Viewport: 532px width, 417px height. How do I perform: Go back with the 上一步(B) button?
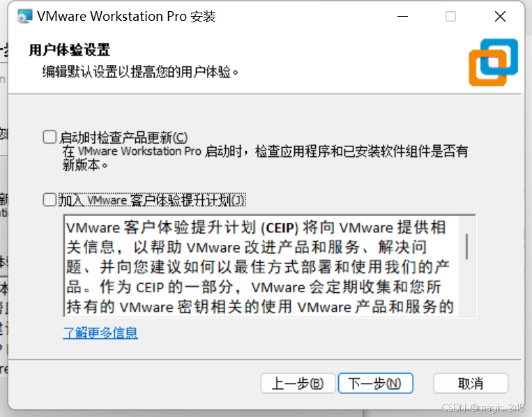click(x=298, y=384)
